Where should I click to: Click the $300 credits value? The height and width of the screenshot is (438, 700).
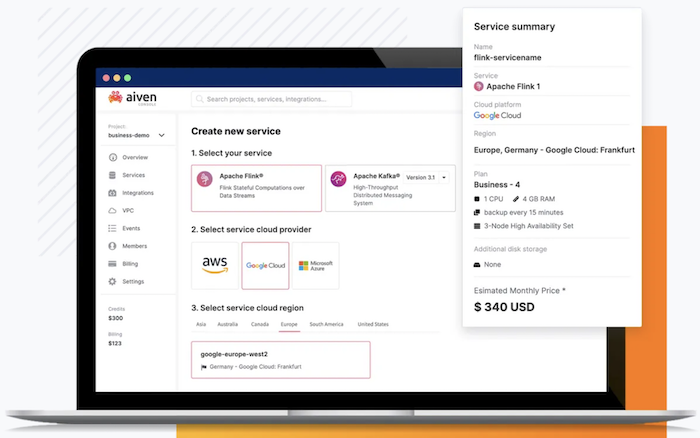[115, 318]
